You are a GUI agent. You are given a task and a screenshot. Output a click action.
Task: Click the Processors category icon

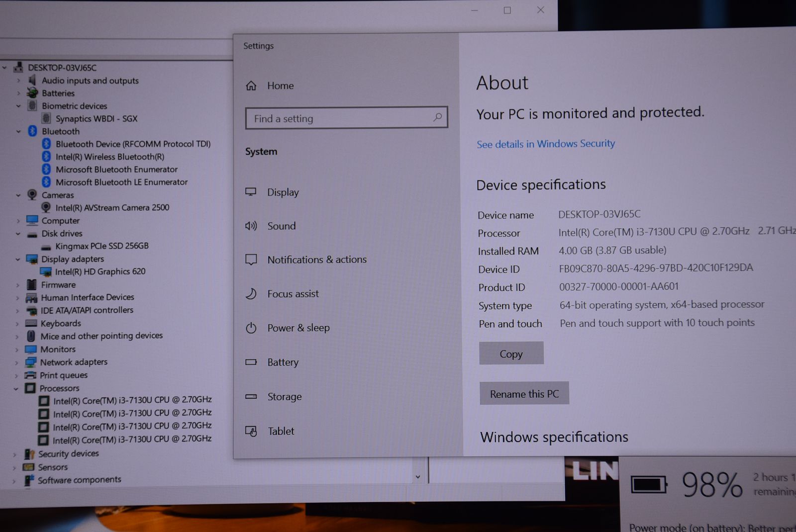click(30, 388)
